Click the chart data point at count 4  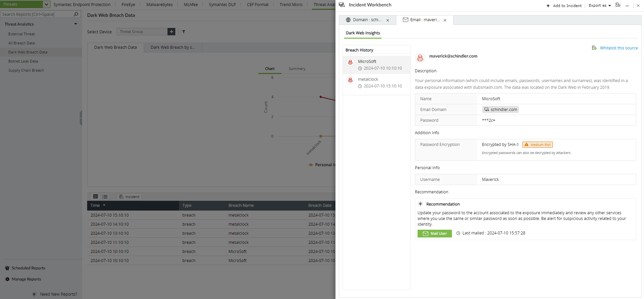click(321, 97)
